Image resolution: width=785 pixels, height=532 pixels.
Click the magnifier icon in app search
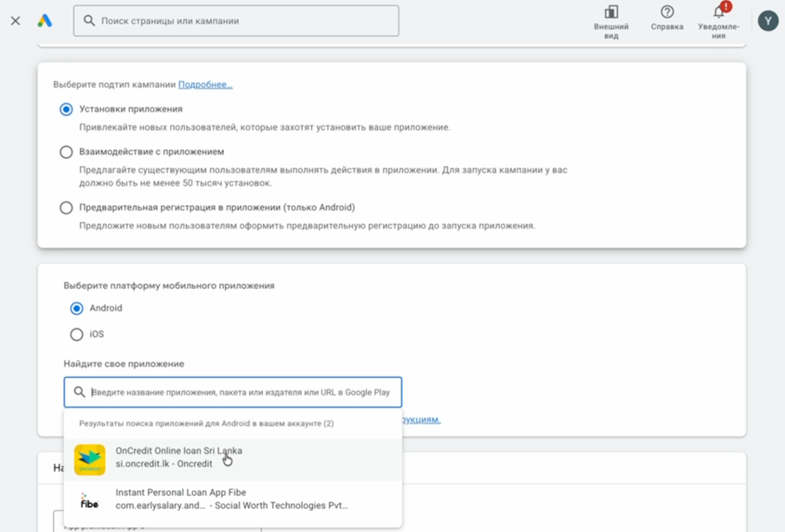tap(79, 392)
